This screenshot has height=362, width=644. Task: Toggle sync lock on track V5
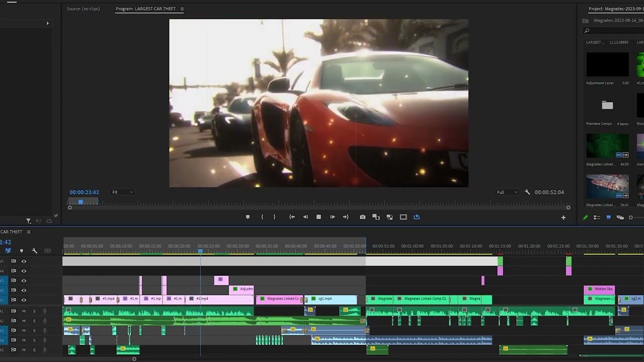[x=14, y=261]
